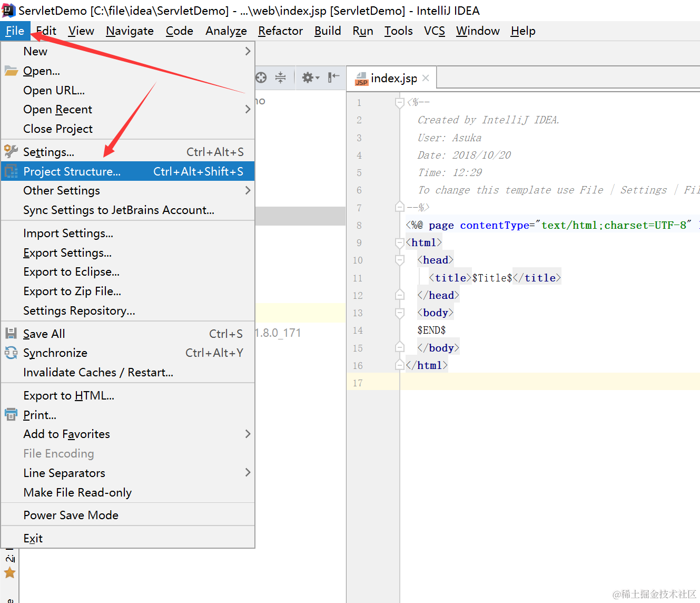
Task: Open the View menu
Action: (81, 31)
